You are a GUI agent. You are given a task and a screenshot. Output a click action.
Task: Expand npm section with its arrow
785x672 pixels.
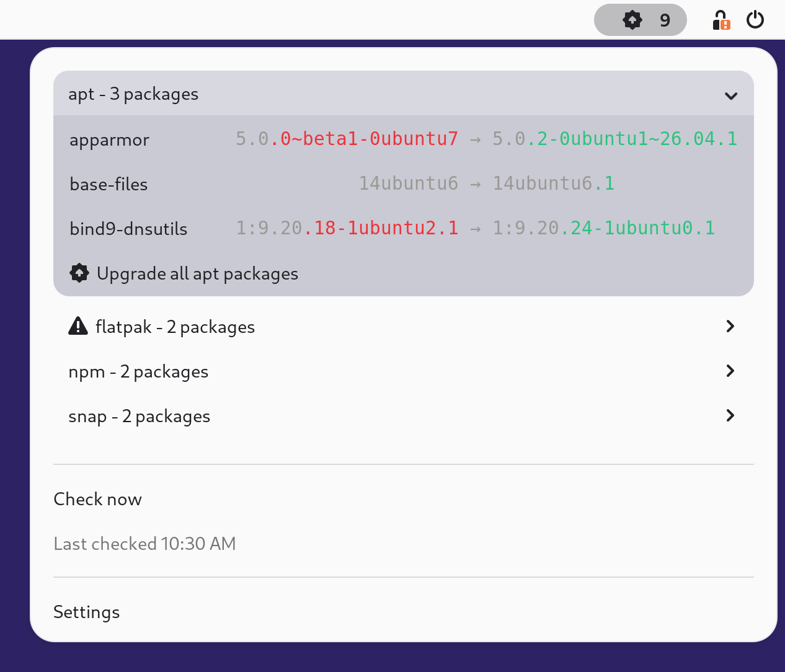(x=730, y=371)
